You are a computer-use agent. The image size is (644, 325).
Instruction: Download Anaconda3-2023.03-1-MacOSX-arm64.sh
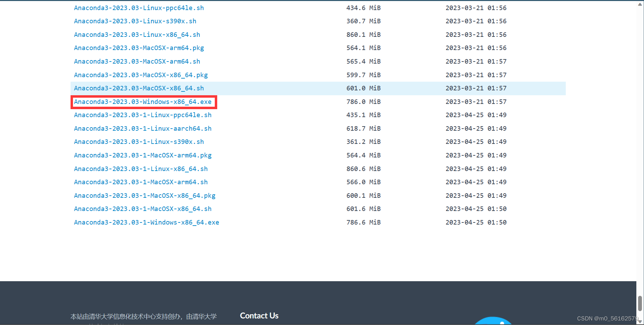click(141, 182)
